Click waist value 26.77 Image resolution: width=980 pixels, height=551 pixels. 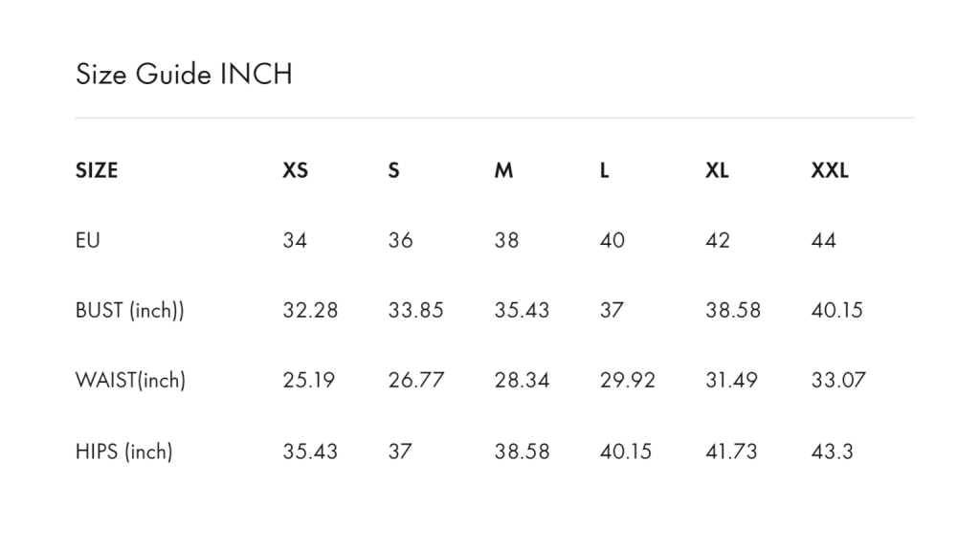coord(415,381)
